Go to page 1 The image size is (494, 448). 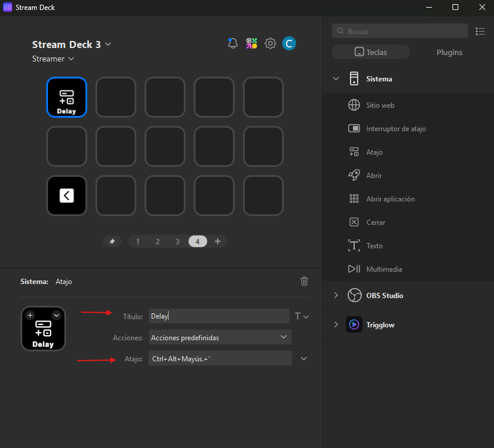pyautogui.click(x=138, y=241)
